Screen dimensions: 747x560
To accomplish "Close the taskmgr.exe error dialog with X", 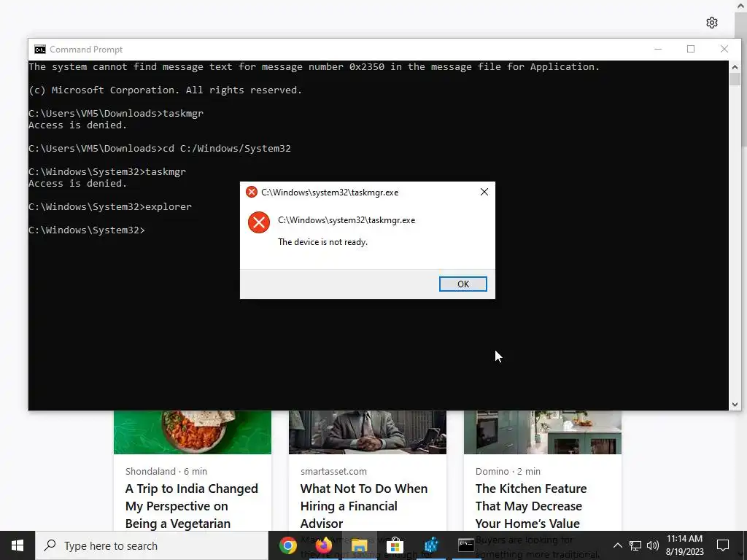I will click(484, 192).
